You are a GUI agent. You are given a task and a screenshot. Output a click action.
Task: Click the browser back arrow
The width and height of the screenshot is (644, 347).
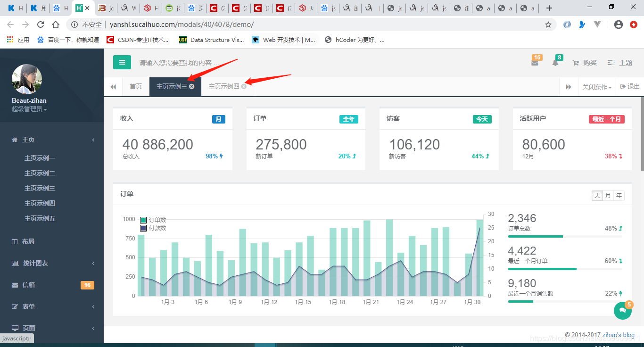click(10, 25)
